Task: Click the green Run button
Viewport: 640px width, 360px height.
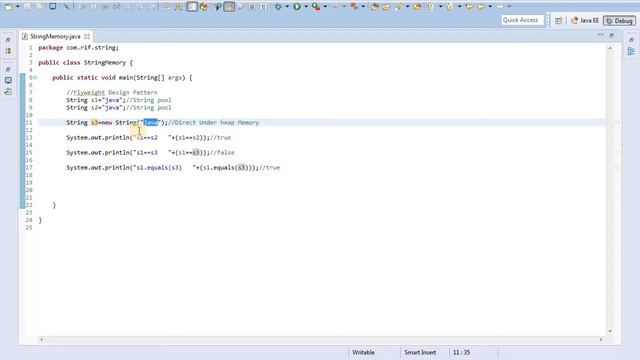Action: [297, 7]
